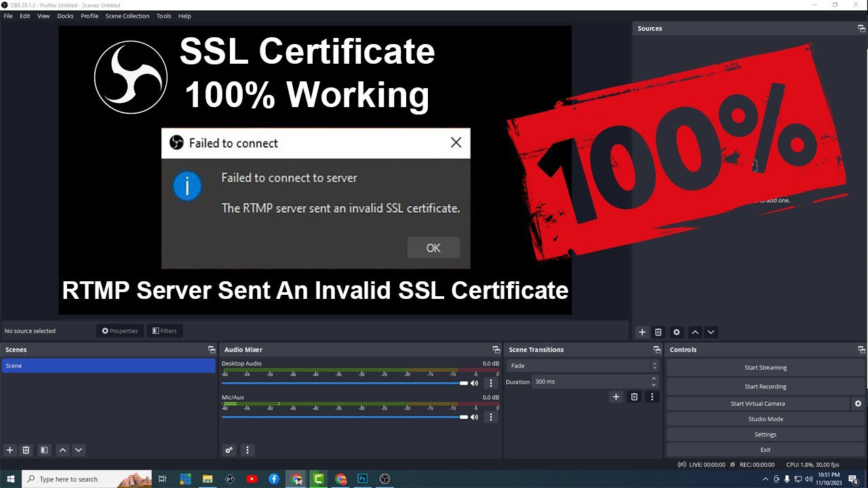Remove the configurable scene transition

pos(634,397)
